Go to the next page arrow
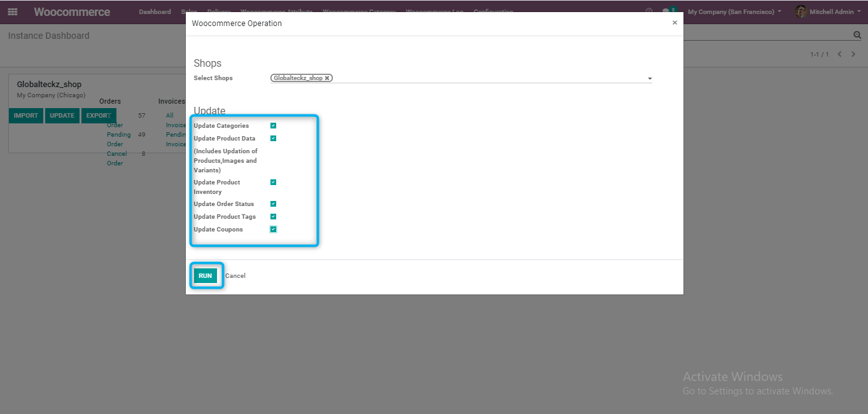Image resolution: width=868 pixels, height=414 pixels. 853,55
